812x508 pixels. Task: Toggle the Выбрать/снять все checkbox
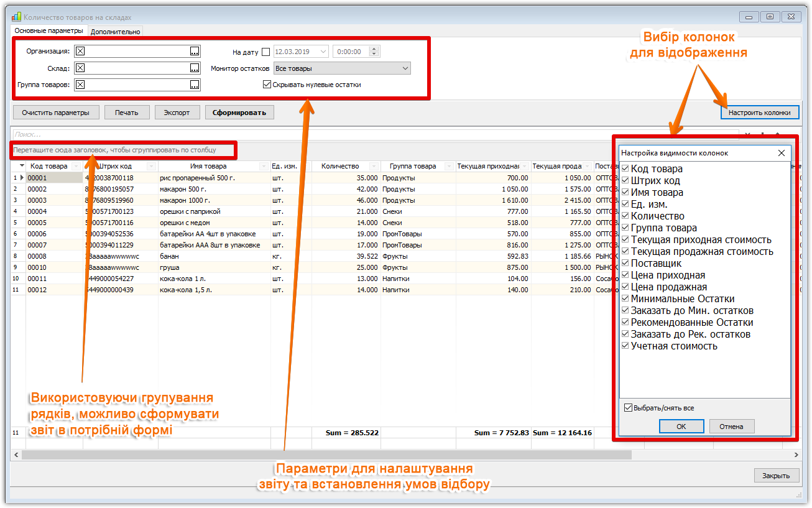pyautogui.click(x=628, y=408)
